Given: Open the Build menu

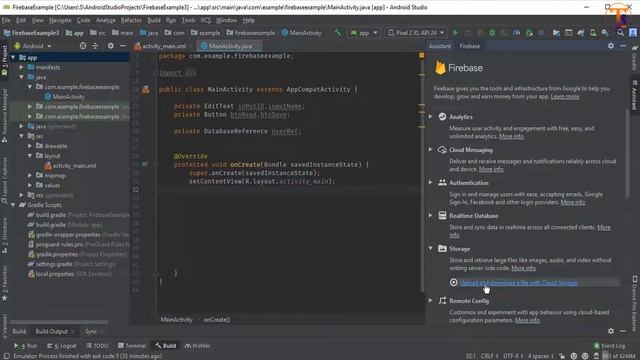Looking at the screenshot, I should pos(154,20).
